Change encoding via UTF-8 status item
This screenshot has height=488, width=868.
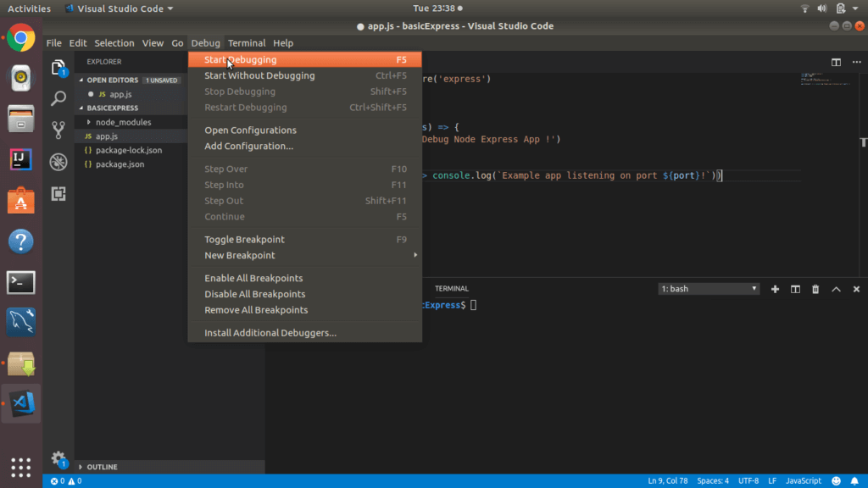coord(748,481)
